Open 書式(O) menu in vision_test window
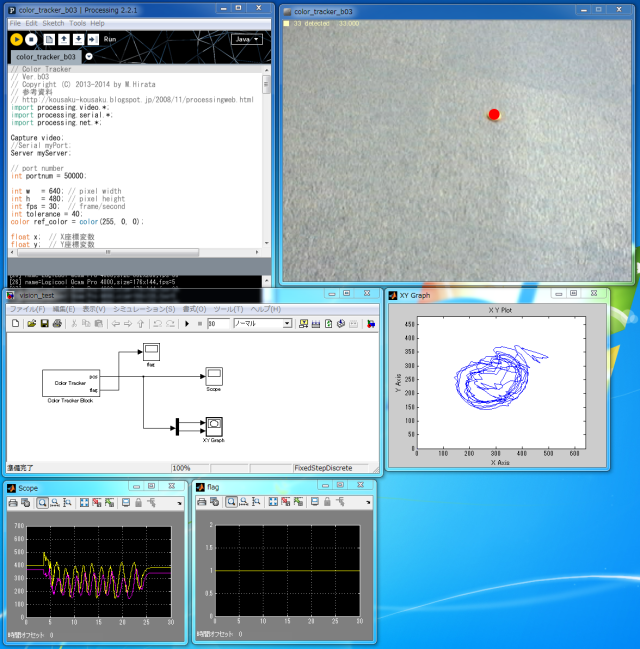The height and width of the screenshot is (649, 640). coord(195,309)
